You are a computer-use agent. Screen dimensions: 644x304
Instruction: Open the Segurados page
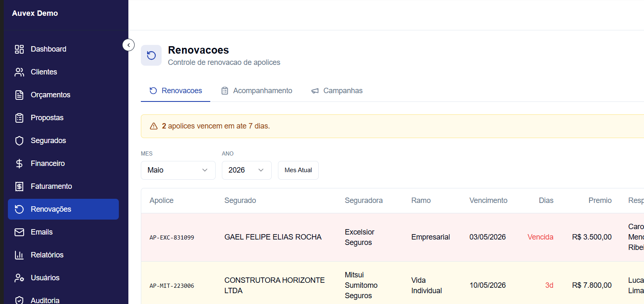tap(63, 141)
